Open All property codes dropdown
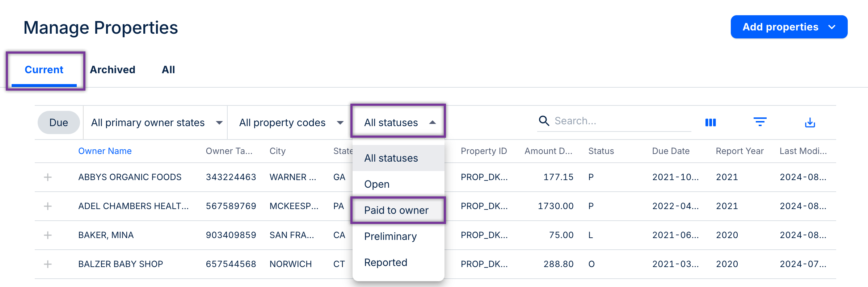The image size is (868, 287). [291, 122]
